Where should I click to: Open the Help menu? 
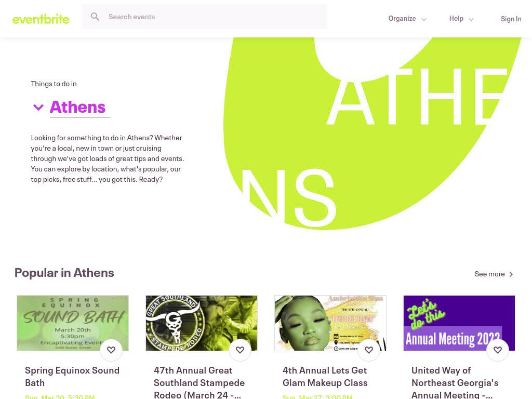tap(461, 19)
